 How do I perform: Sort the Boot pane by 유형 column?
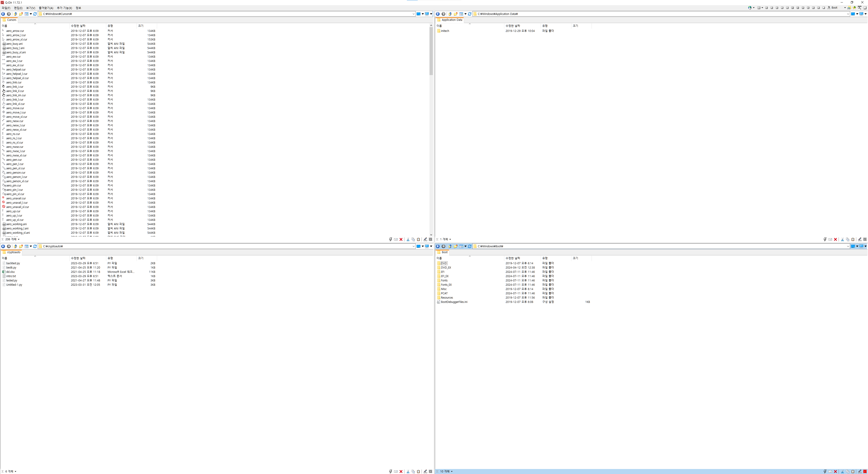[x=545, y=258]
